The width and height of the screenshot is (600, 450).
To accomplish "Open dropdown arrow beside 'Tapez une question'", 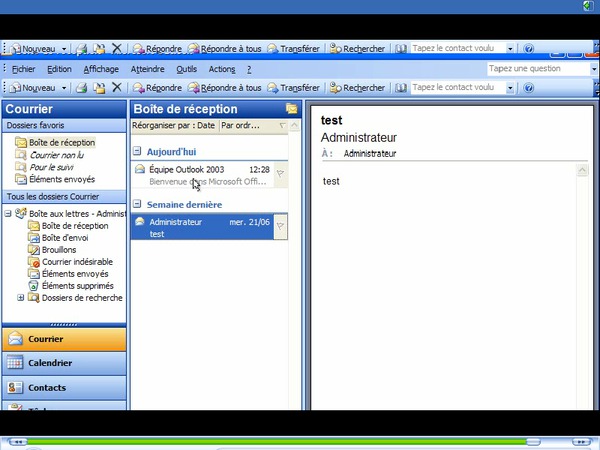I will [594, 69].
